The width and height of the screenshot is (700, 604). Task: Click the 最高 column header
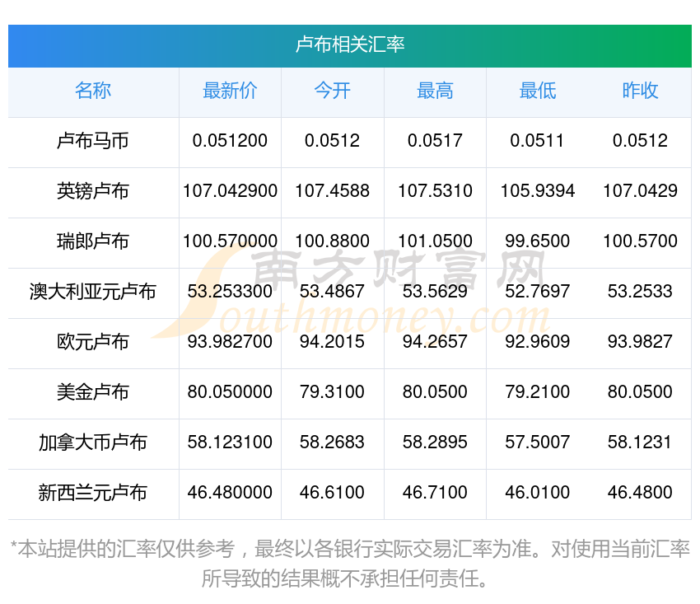[x=435, y=91]
